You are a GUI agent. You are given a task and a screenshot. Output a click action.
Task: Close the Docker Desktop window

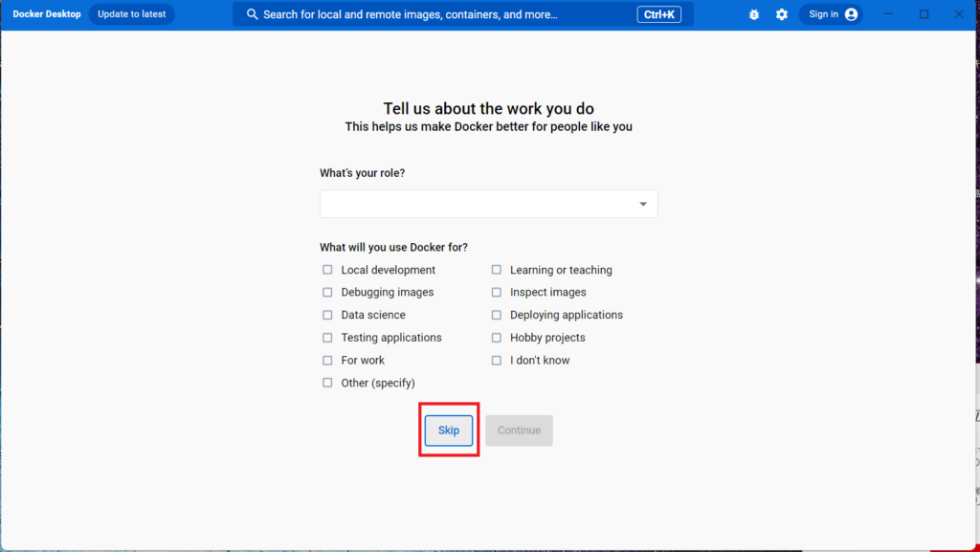959,13
